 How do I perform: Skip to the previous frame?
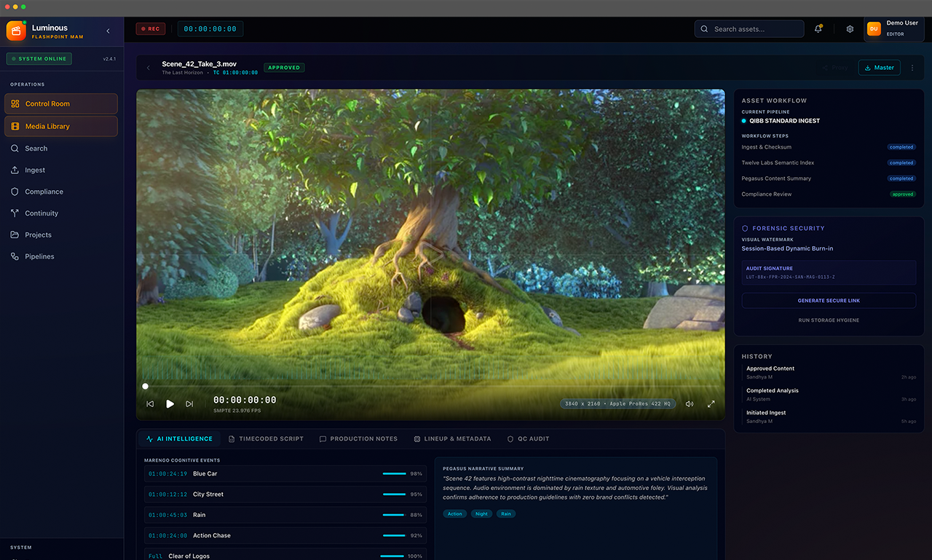tap(150, 404)
